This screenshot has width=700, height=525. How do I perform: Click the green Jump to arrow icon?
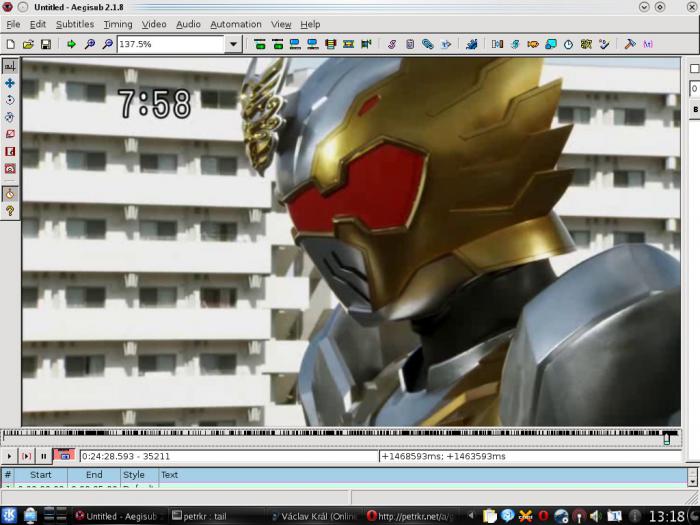[x=71, y=44]
